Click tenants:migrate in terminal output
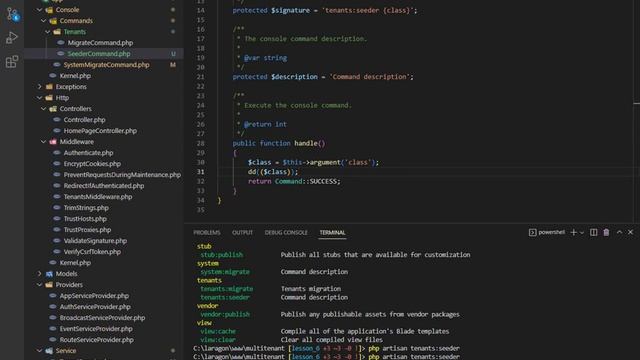640x360 pixels. [227, 289]
